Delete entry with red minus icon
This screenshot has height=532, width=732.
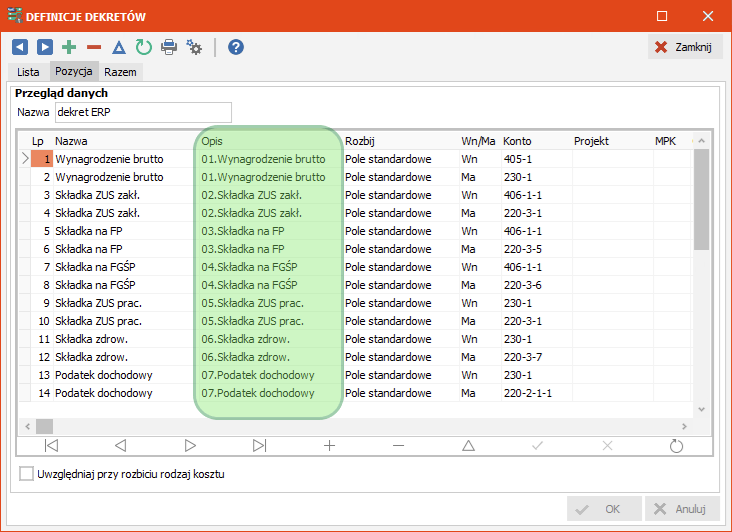coord(94,47)
